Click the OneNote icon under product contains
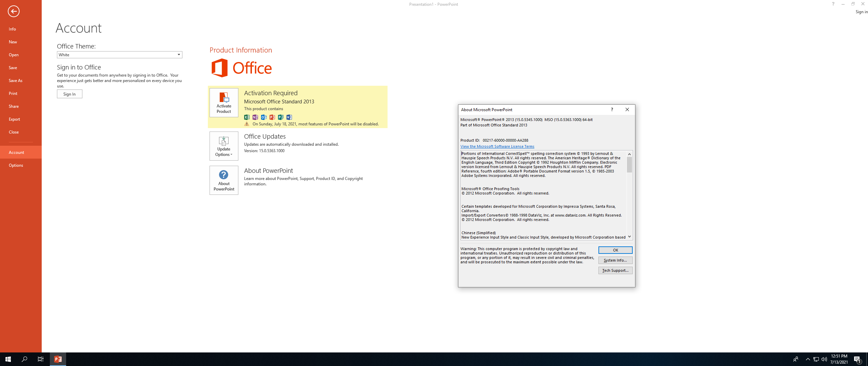The image size is (868, 366). (255, 117)
